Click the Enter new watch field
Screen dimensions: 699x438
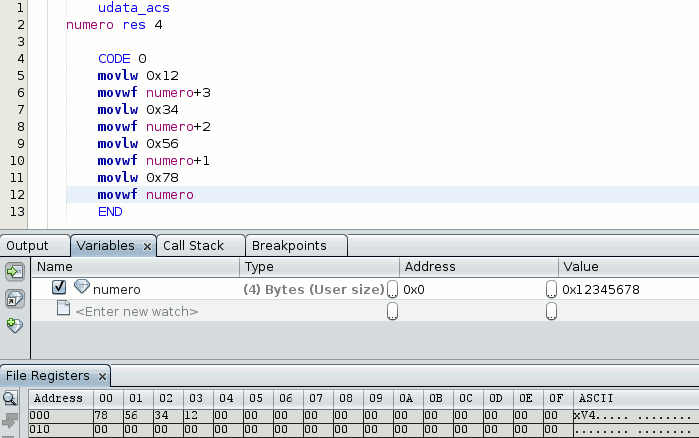[137, 311]
